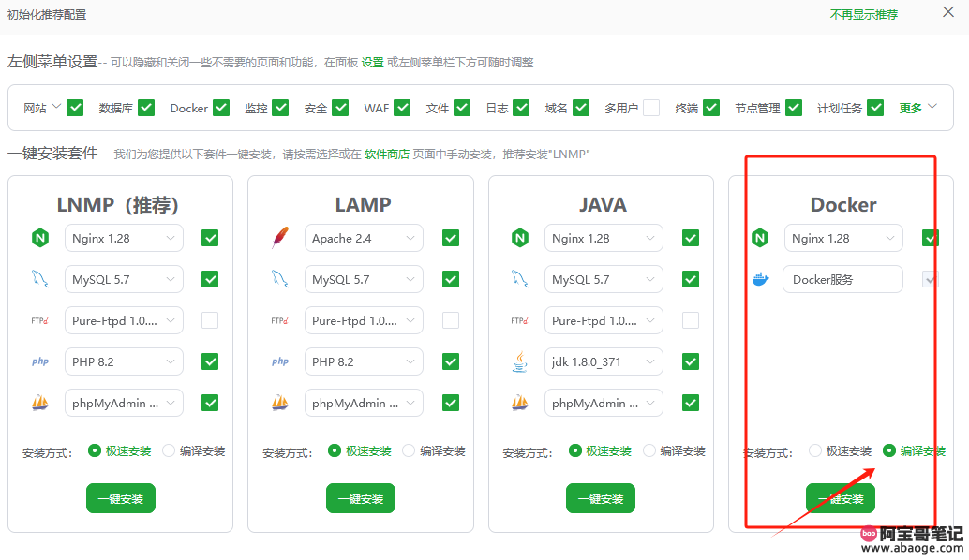Screen dimensions: 969x560
Task: Click 一键安装 button under LAMP
Action: tap(361, 498)
